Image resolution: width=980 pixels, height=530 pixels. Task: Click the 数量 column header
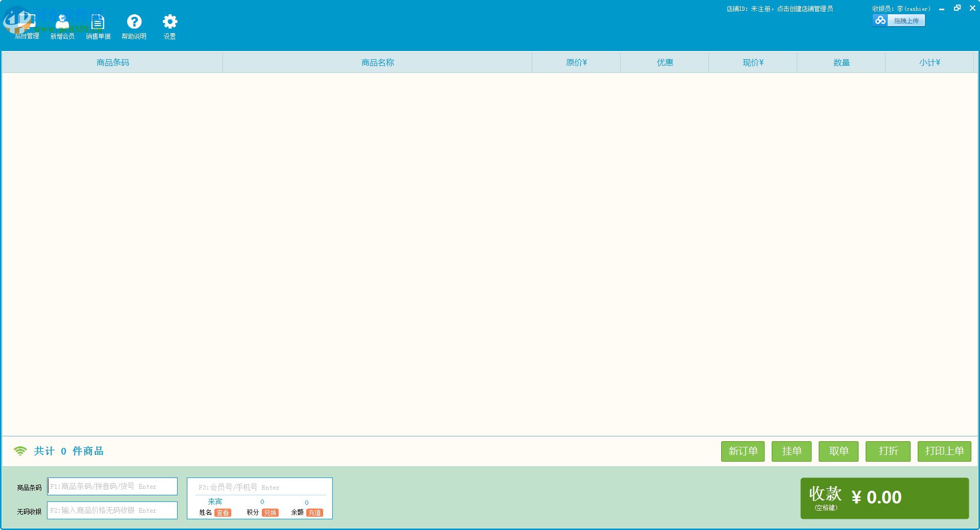coord(841,63)
